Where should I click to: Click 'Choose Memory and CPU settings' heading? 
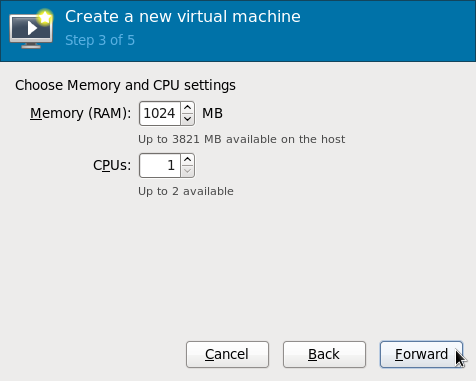[x=125, y=85]
